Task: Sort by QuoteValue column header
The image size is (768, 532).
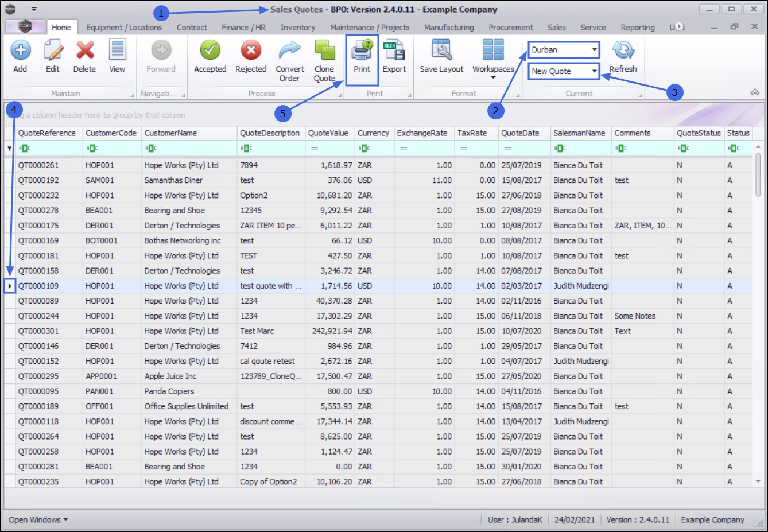Action: (x=330, y=133)
